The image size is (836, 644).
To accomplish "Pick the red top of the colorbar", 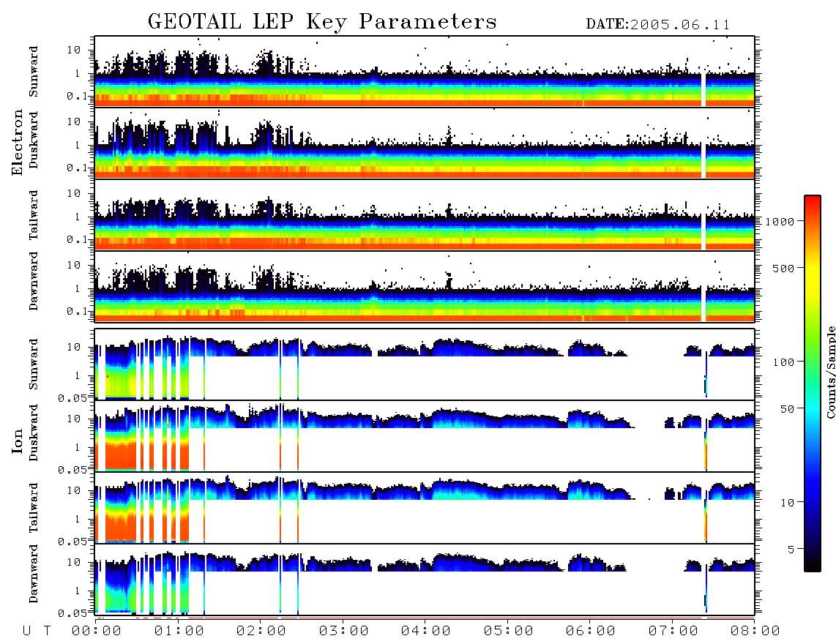I will point(813,201).
